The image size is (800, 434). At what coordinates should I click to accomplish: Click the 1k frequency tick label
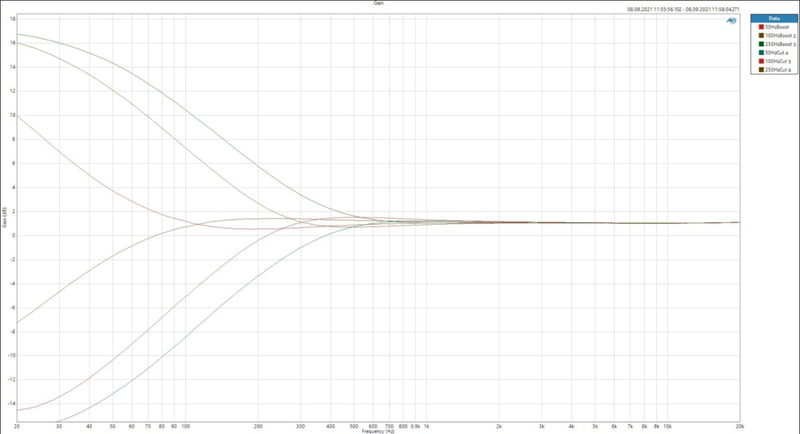426,426
